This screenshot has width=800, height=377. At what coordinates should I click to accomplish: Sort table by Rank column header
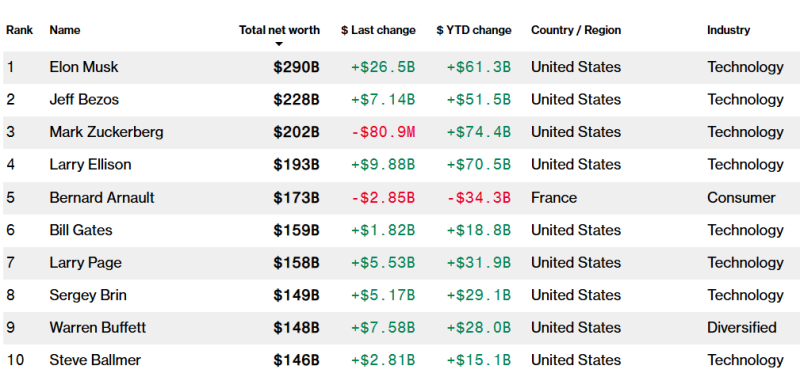19,30
